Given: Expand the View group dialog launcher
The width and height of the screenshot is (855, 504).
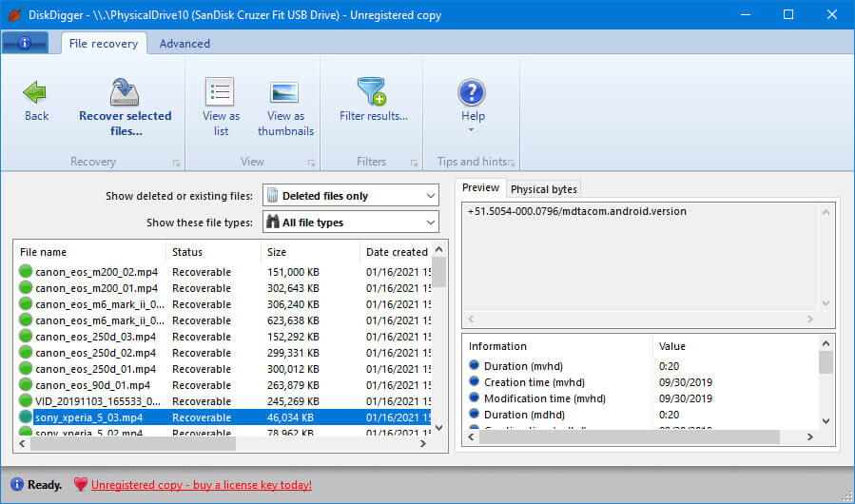Looking at the screenshot, I should click(x=311, y=164).
